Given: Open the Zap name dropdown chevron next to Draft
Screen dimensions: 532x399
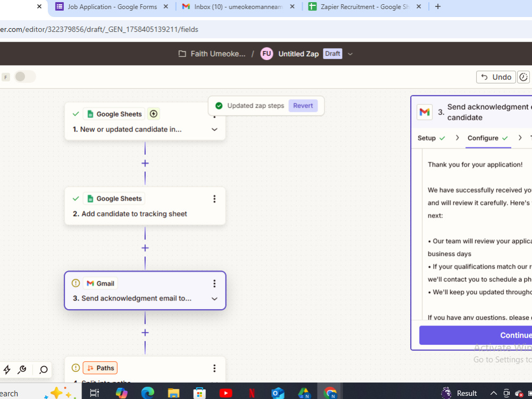Looking at the screenshot, I should [x=351, y=54].
